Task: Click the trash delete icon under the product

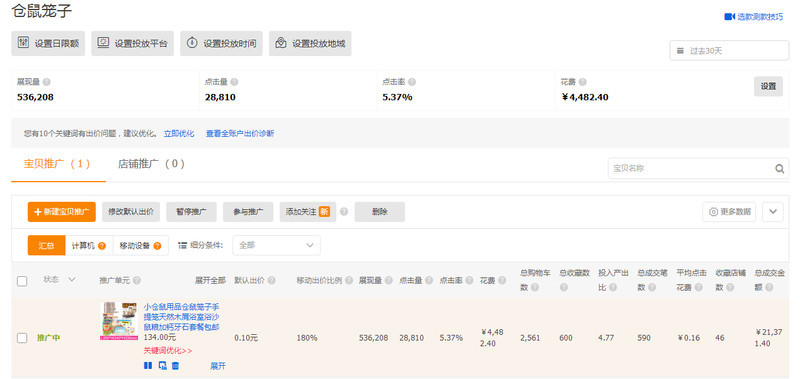Action: pyautogui.click(x=175, y=365)
